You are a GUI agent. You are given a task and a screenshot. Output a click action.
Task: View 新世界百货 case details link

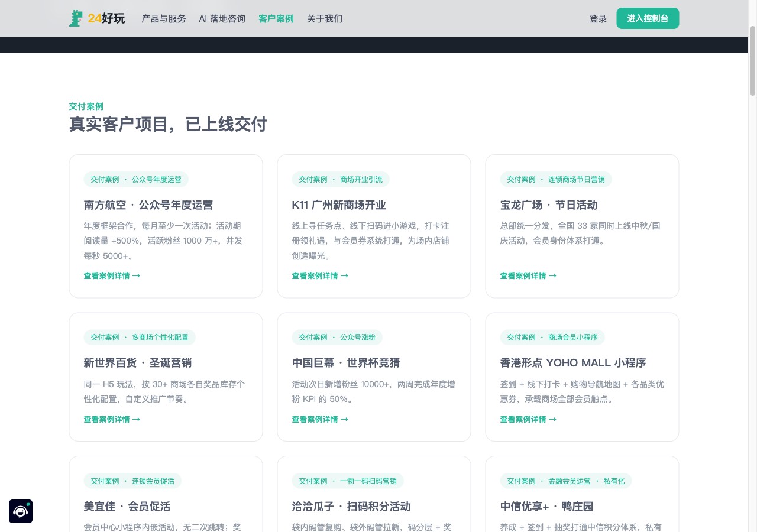[112, 419]
